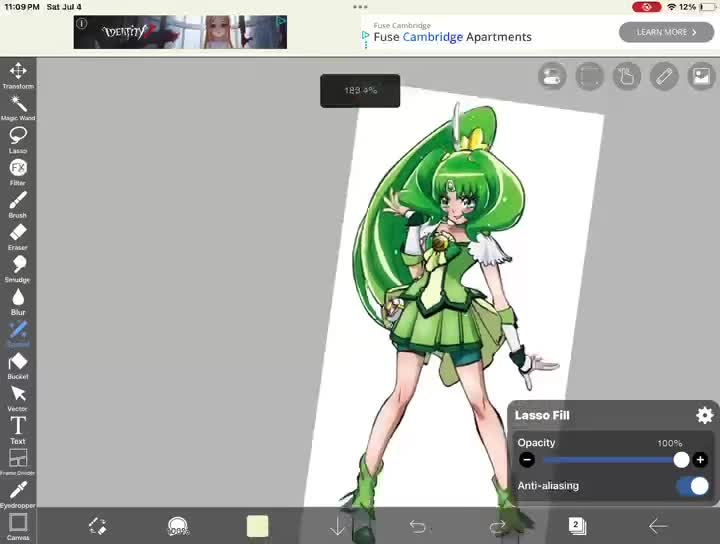The height and width of the screenshot is (544, 720).
Task: Increase opacity with plus button
Action: (700, 460)
